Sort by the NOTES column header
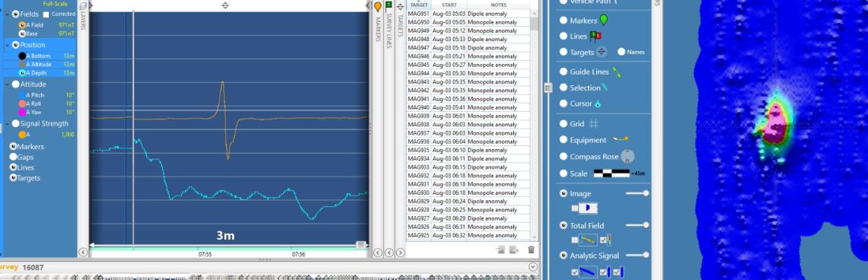868x280 pixels. pyautogui.click(x=498, y=5)
